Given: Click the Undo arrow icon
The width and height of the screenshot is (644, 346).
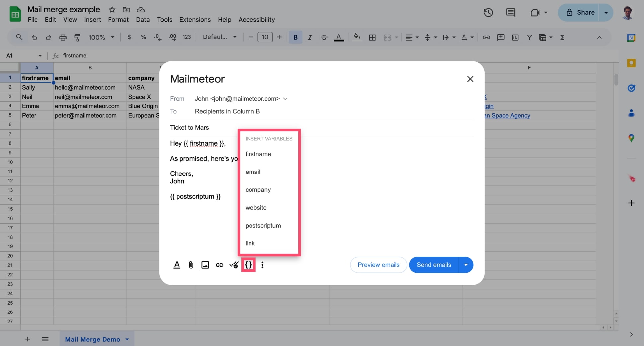Looking at the screenshot, I should tap(34, 37).
